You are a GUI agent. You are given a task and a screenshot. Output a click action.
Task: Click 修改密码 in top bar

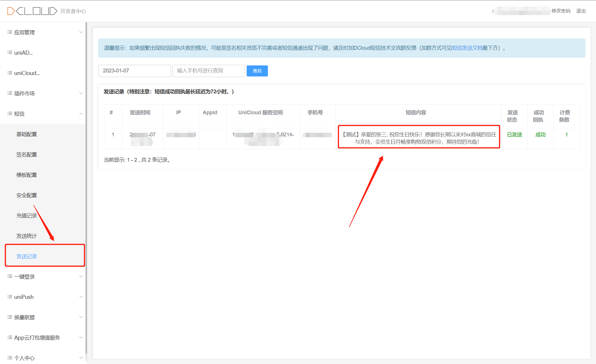[x=561, y=11]
